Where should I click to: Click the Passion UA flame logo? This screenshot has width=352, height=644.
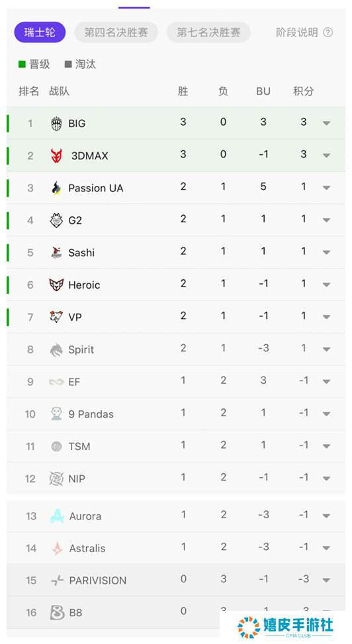[56, 188]
